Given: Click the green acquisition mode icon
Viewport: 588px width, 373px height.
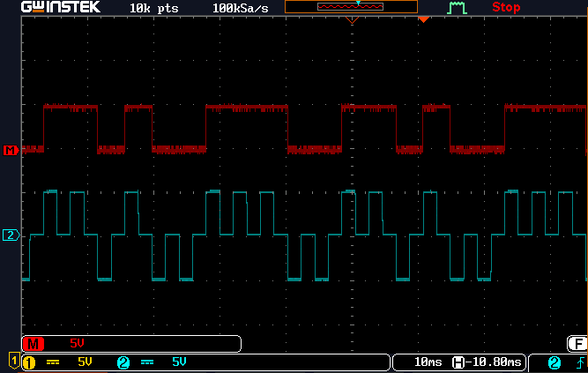Looking at the screenshot, I should pyautogui.click(x=458, y=8).
